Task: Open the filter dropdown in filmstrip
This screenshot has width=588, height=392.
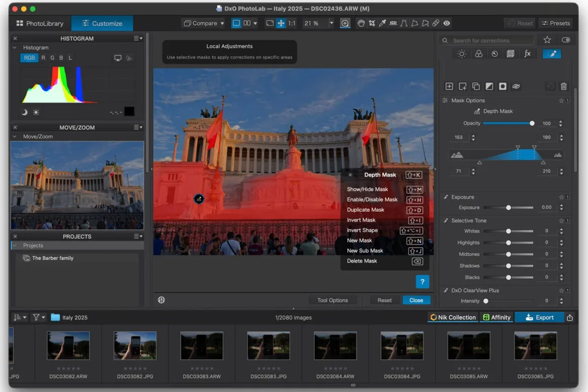Action: tap(39, 318)
